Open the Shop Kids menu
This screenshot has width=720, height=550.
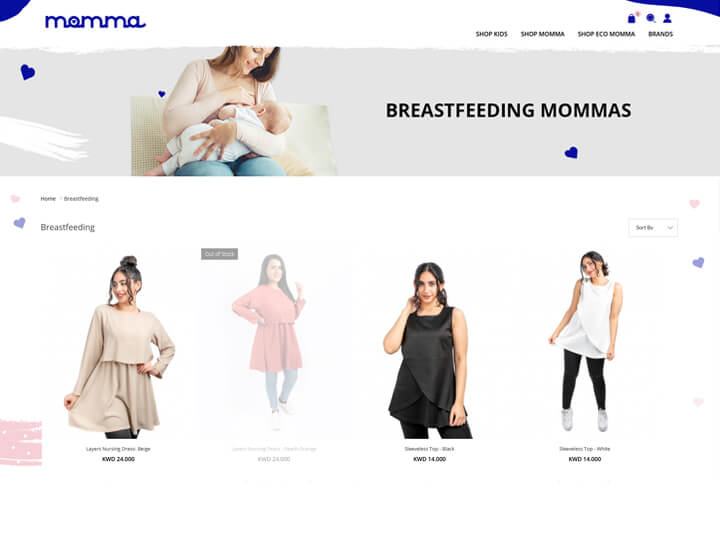click(x=491, y=34)
